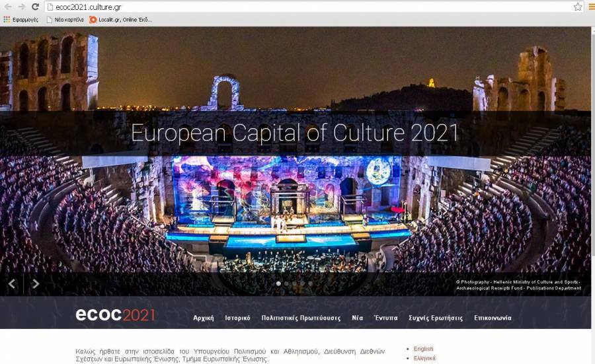Click the browser back arrow
This screenshot has height=364, width=595.
coord(8,7)
